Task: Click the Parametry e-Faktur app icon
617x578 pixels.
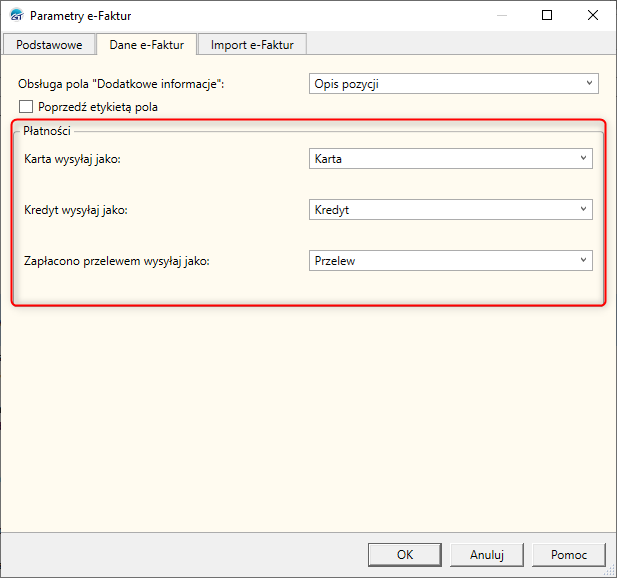Action: [15, 16]
